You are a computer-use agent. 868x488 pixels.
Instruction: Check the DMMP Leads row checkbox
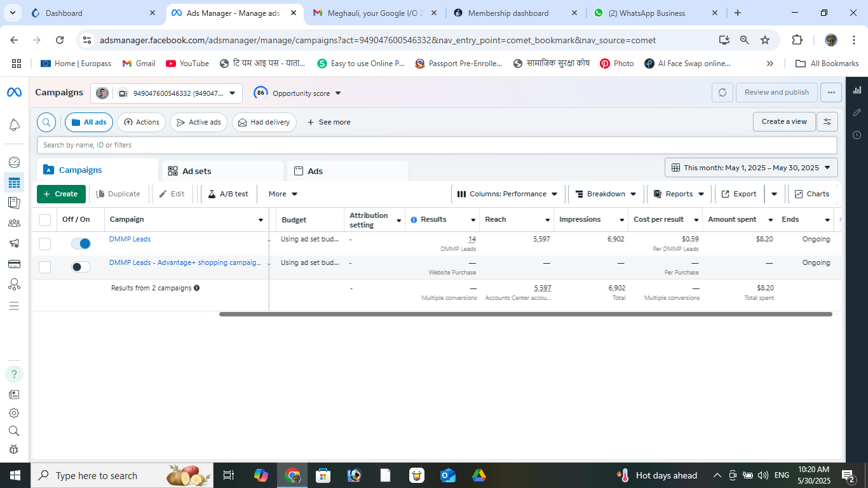coord(44,243)
